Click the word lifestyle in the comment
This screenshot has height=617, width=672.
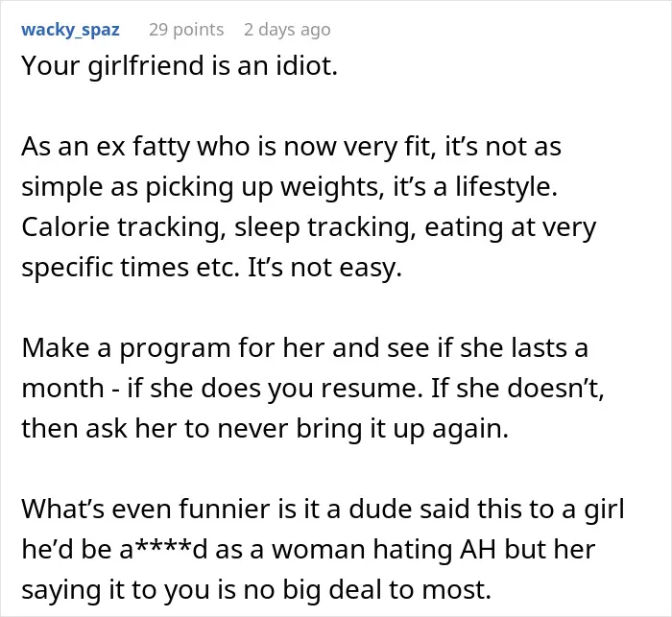coord(502,187)
